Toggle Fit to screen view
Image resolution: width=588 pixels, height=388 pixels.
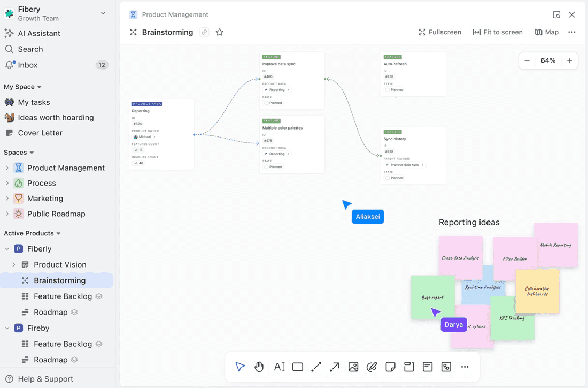tap(497, 32)
